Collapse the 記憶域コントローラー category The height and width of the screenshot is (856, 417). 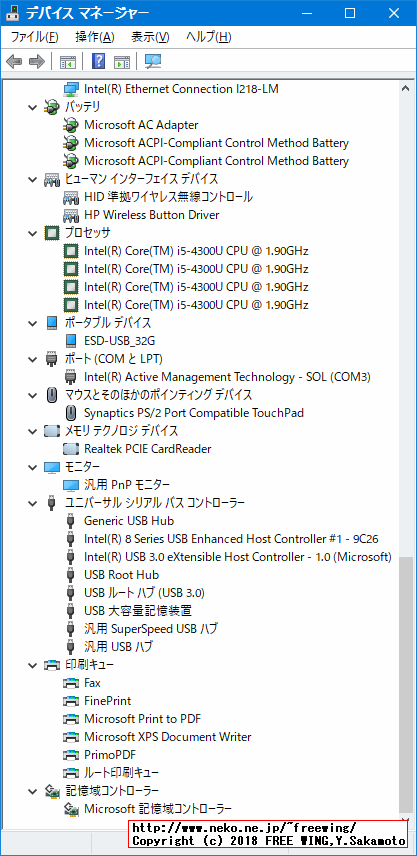[x=32, y=791]
